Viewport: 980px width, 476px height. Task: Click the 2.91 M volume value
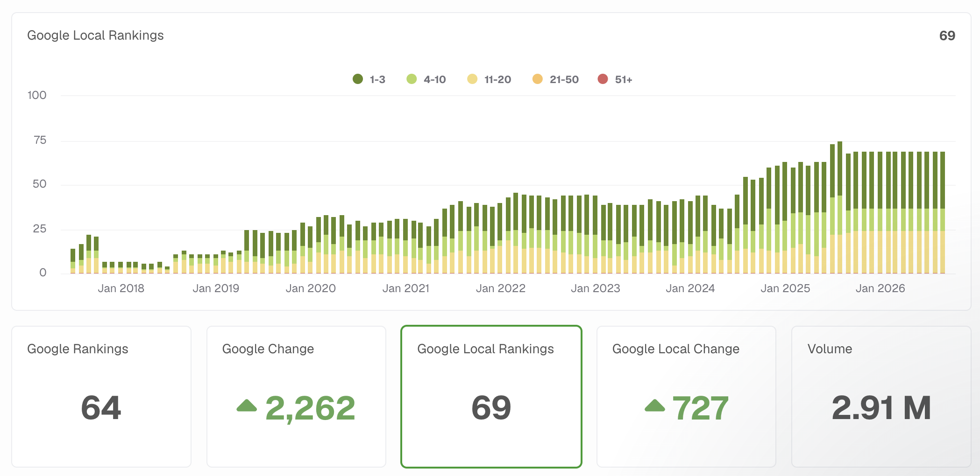click(x=881, y=408)
